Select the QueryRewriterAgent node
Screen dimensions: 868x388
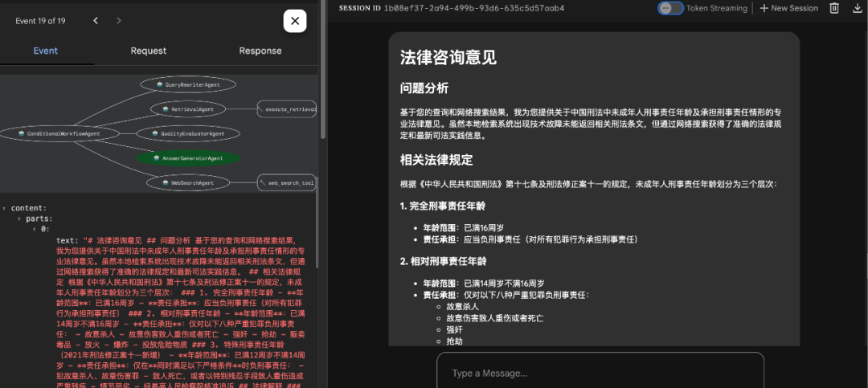tap(188, 84)
